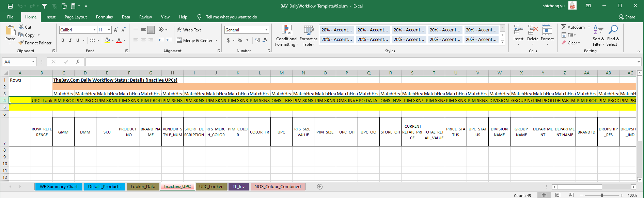The height and width of the screenshot is (198, 644).
Task: Decrease font size with smaller A icon
Action: (123, 30)
